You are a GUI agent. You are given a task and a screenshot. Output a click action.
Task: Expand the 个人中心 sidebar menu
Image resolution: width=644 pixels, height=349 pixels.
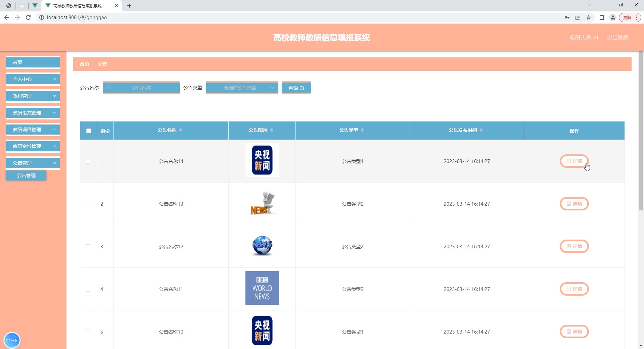click(33, 79)
